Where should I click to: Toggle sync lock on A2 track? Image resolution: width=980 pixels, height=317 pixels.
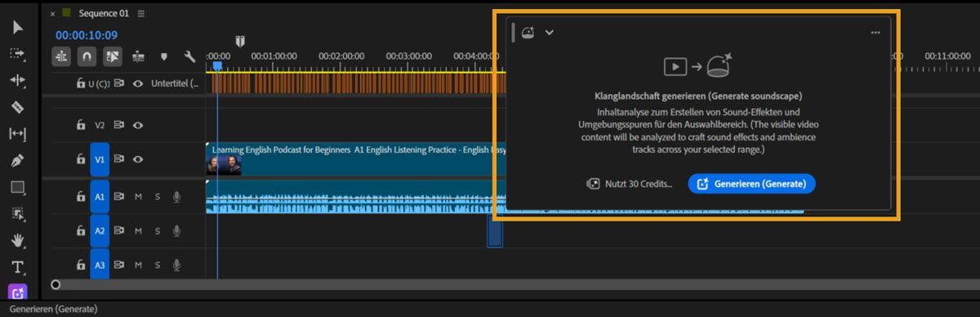[119, 231]
